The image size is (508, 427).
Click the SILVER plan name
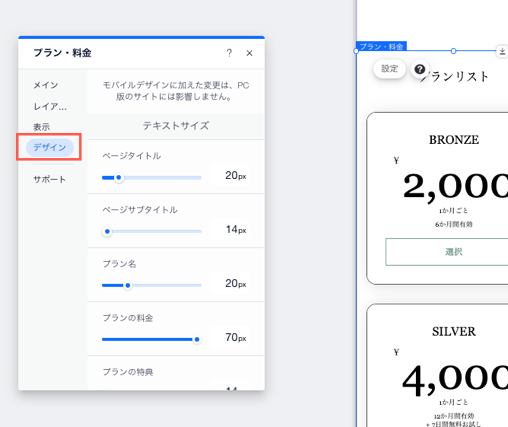[454, 331]
